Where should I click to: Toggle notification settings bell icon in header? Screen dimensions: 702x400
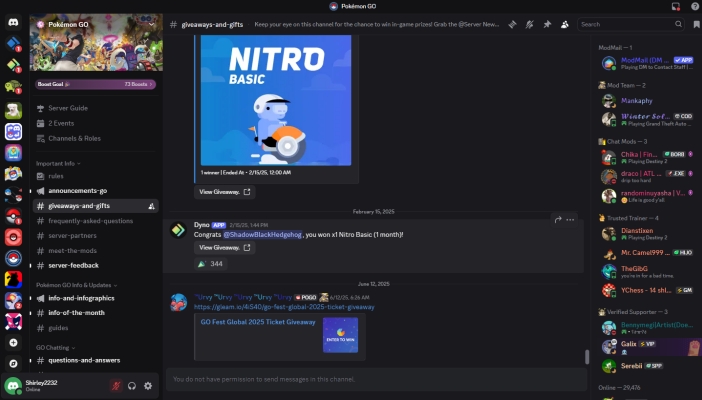pyautogui.click(x=530, y=25)
